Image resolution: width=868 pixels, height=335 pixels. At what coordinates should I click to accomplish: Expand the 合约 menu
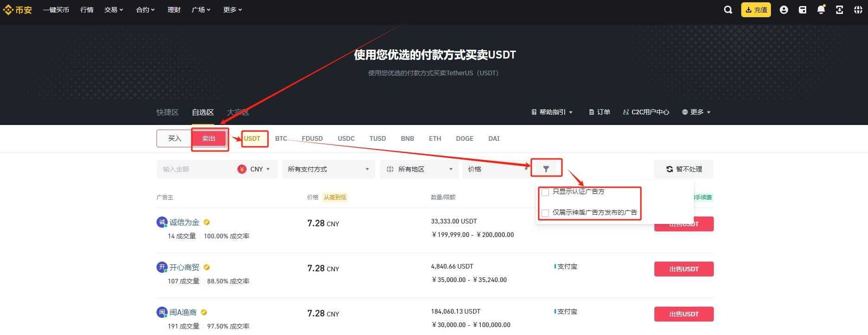(x=145, y=10)
